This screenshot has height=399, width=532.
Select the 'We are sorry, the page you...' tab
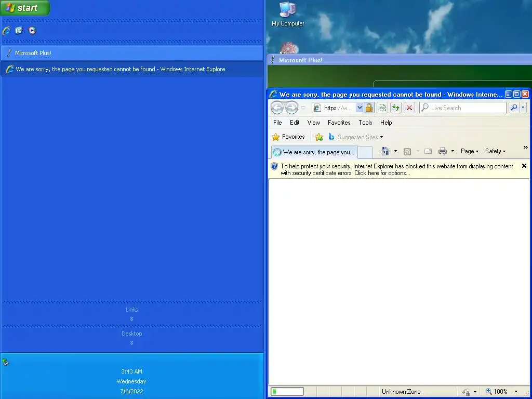tap(314, 152)
